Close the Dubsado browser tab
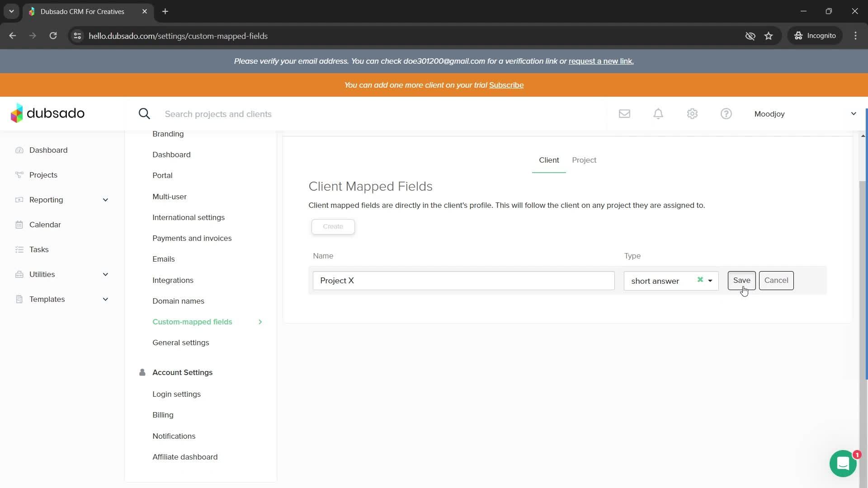868x488 pixels. (144, 11)
